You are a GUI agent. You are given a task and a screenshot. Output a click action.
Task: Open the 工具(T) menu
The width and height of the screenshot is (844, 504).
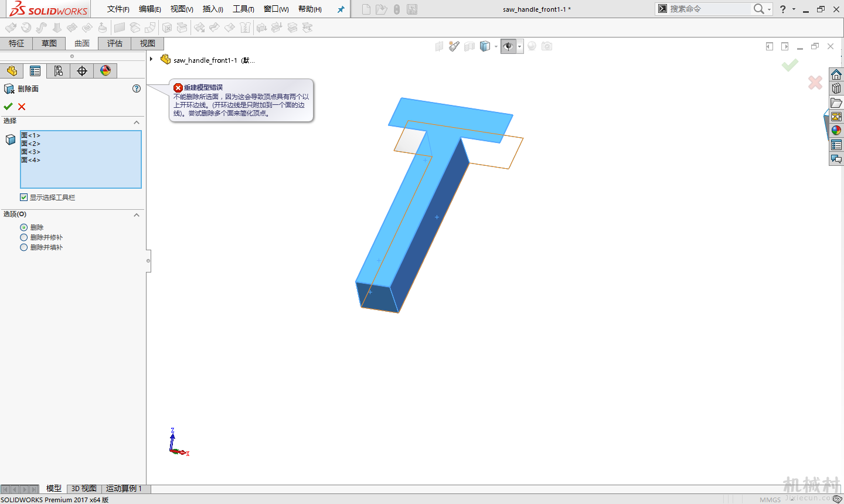[x=243, y=9]
